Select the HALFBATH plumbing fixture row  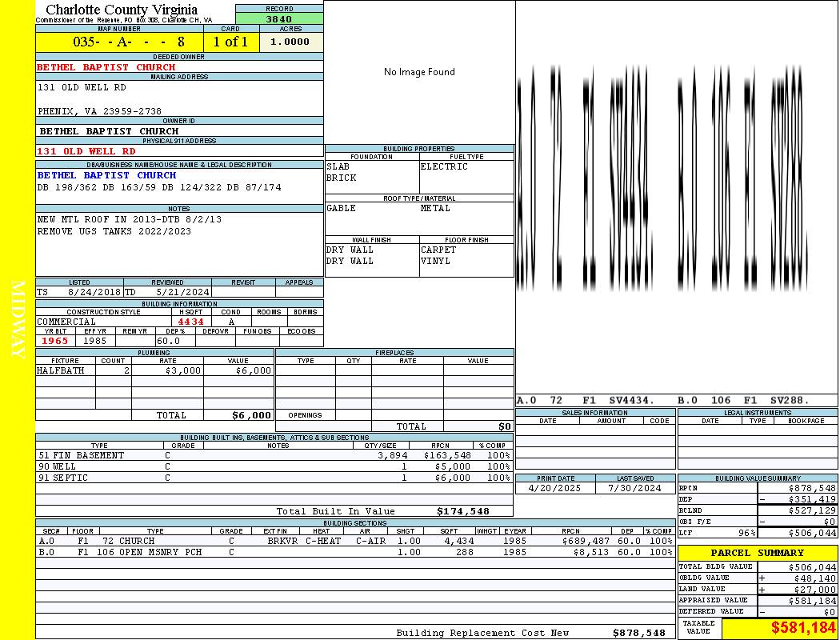tap(154, 371)
